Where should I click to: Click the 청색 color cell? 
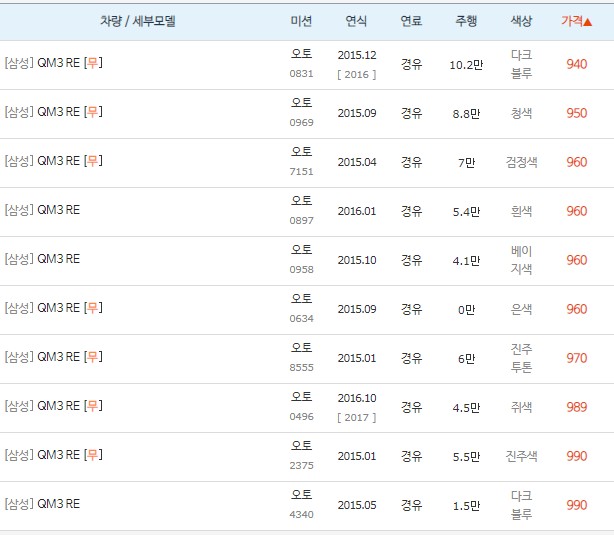click(521, 113)
